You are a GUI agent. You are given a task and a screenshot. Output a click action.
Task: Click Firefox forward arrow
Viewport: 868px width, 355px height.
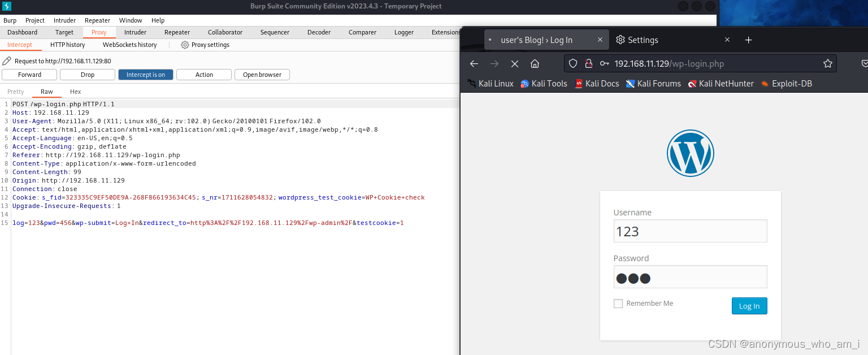[x=494, y=64]
